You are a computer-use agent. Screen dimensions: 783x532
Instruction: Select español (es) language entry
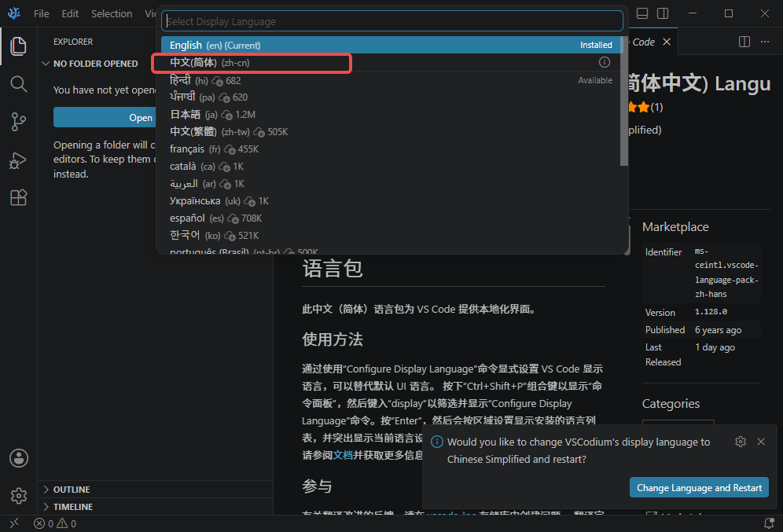(x=391, y=218)
